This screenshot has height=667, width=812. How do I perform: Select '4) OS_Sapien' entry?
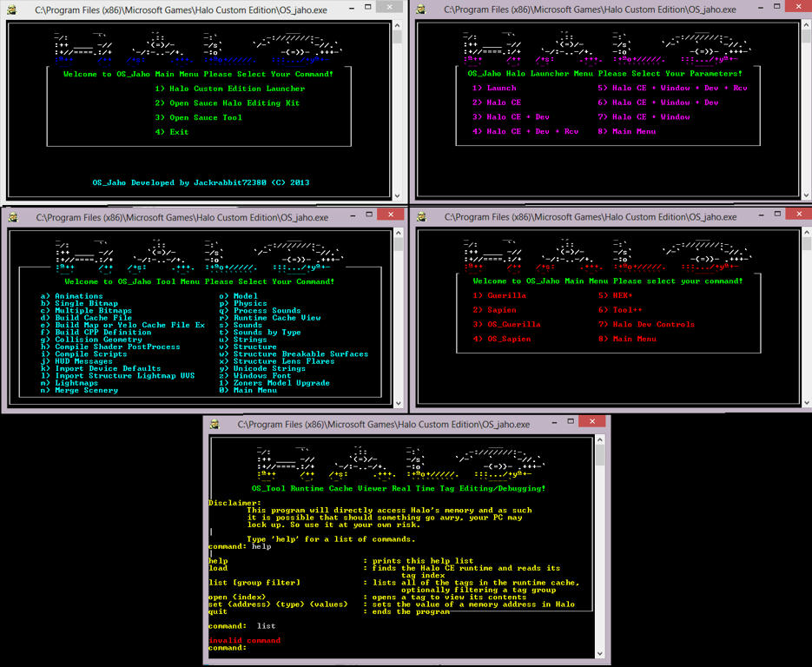(x=502, y=340)
